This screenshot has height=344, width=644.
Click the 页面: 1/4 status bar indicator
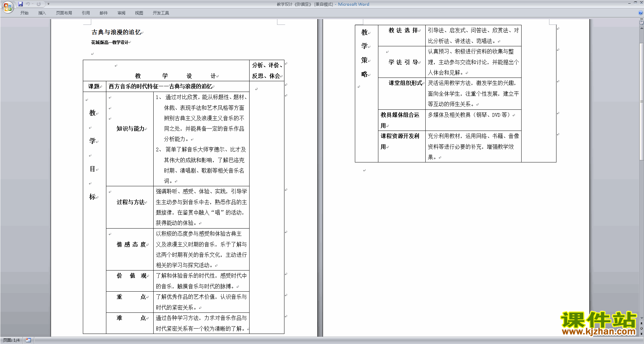(x=11, y=340)
